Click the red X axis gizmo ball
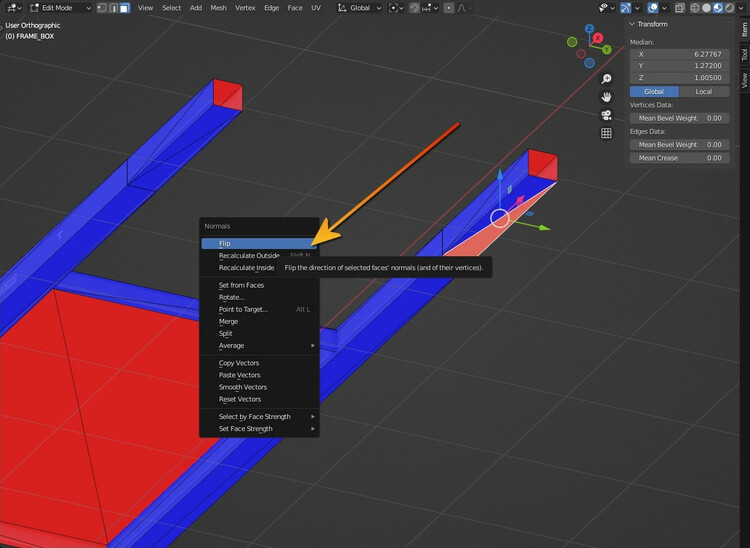Viewport: 750px width, 548px height. point(597,38)
